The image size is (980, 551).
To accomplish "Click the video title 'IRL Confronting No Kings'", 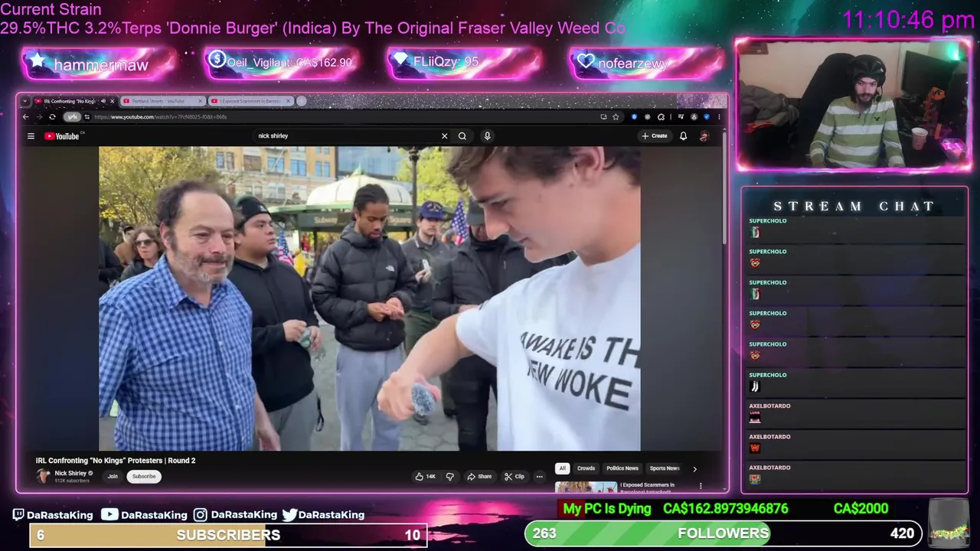I will [116, 461].
